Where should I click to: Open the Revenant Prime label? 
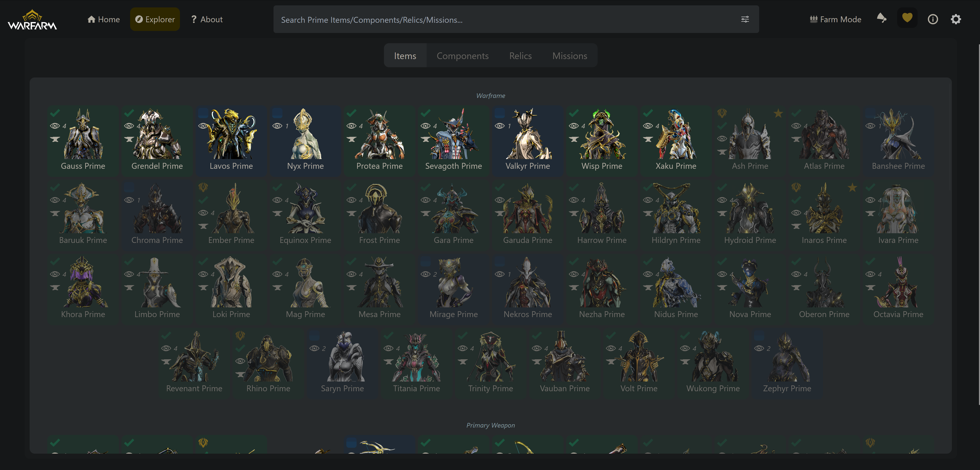tap(194, 389)
